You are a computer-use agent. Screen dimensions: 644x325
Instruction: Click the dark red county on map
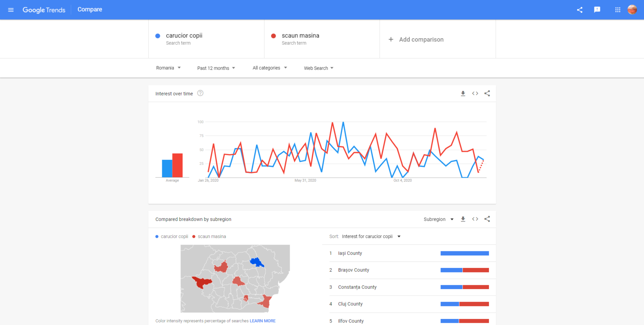click(x=202, y=282)
